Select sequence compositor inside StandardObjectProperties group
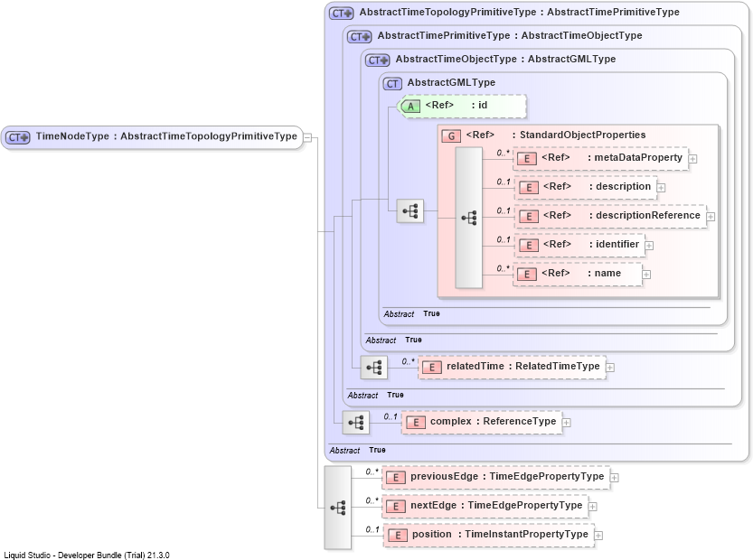753x560 pixels. click(468, 218)
